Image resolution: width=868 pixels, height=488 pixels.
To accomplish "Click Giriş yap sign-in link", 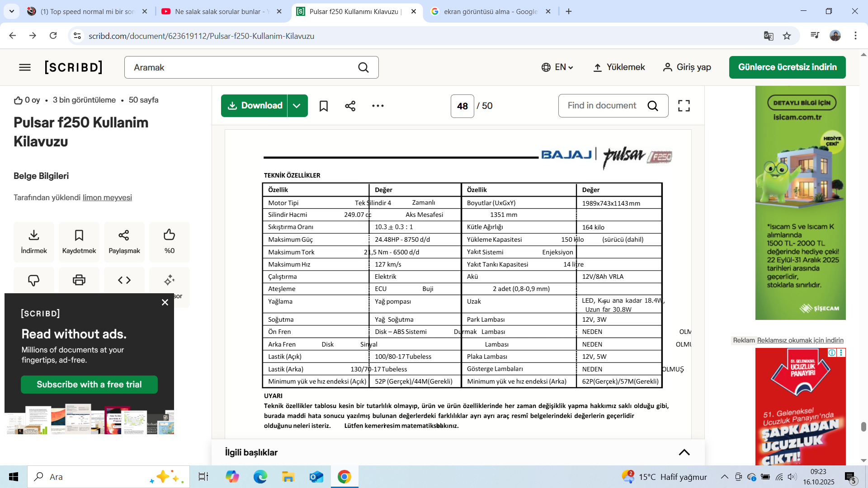I will 687,67.
